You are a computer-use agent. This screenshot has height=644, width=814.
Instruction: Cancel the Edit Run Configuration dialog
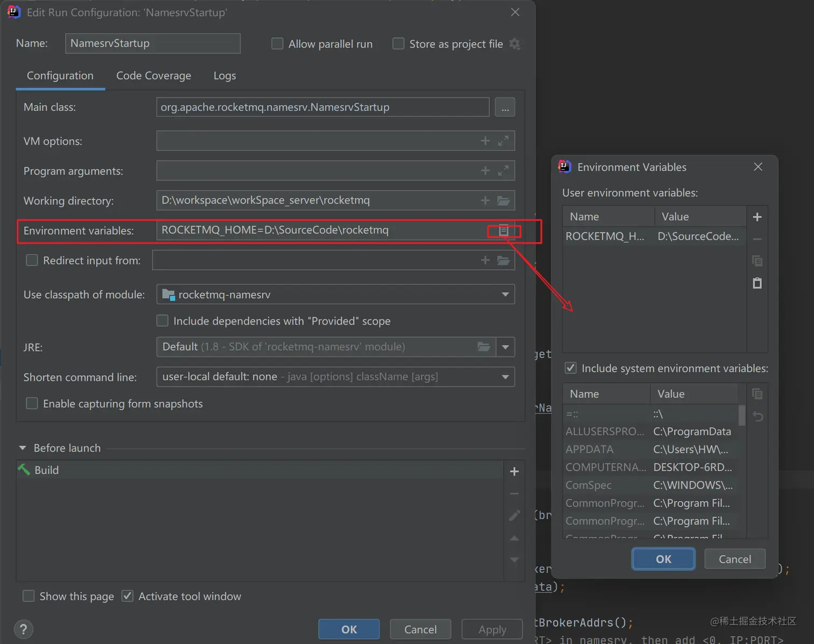pos(420,629)
